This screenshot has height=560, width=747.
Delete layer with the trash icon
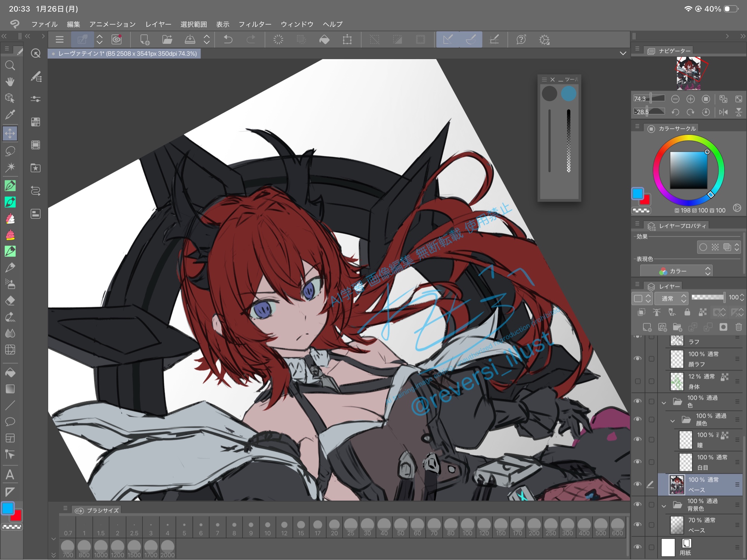(x=738, y=327)
